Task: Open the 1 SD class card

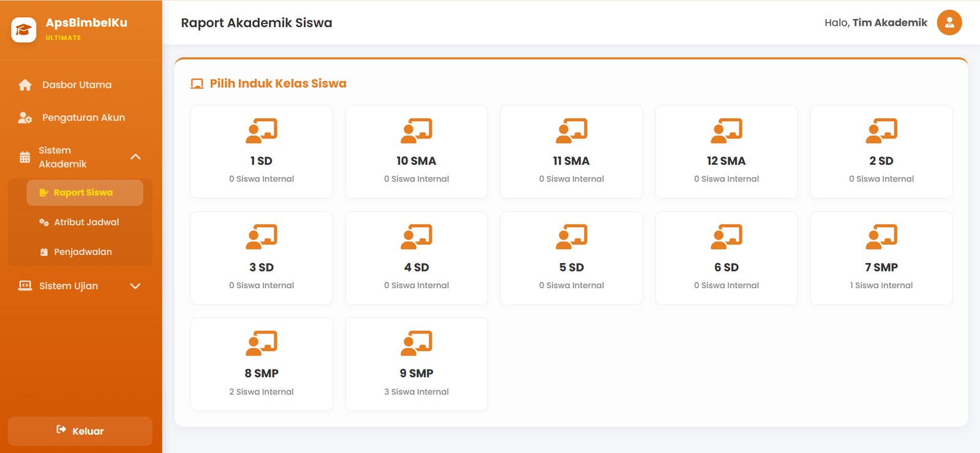Action: [262, 151]
